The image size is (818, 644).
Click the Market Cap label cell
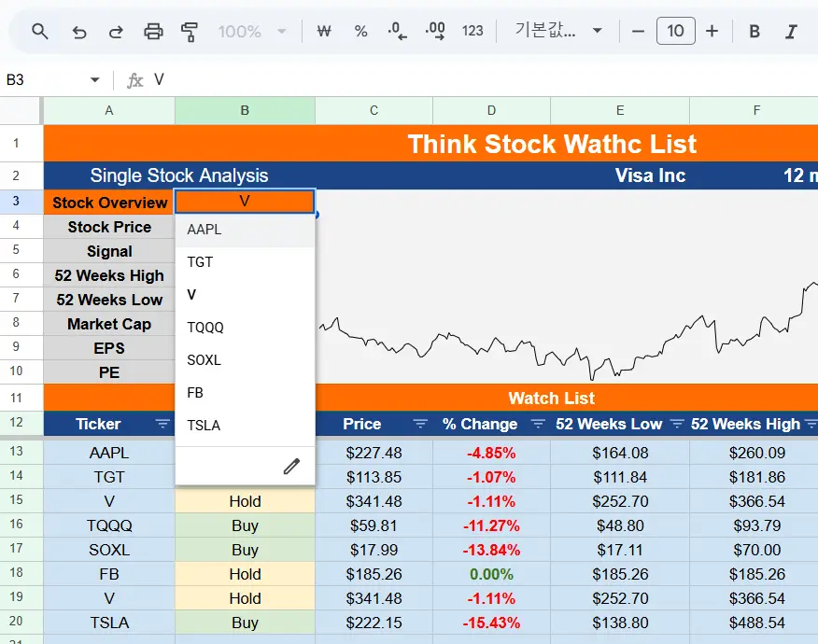(x=109, y=324)
